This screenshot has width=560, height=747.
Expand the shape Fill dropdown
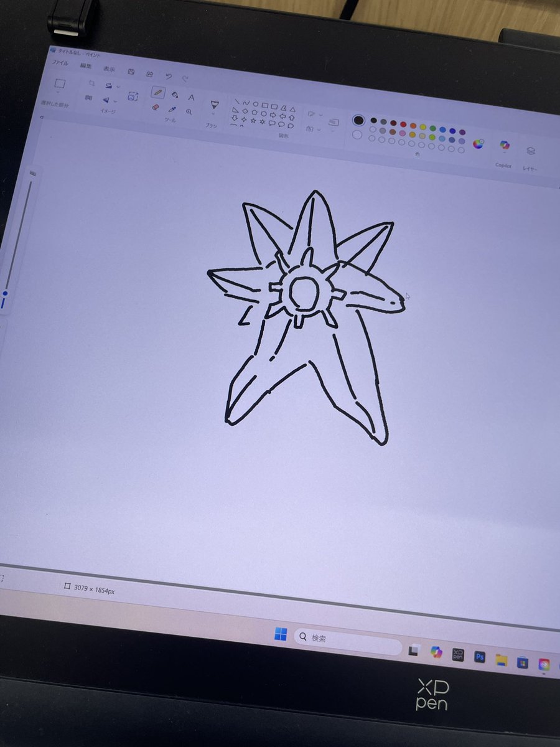click(x=319, y=129)
